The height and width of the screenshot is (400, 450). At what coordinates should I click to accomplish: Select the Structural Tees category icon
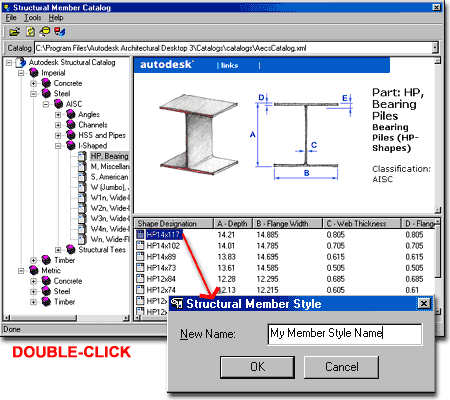tap(71, 249)
